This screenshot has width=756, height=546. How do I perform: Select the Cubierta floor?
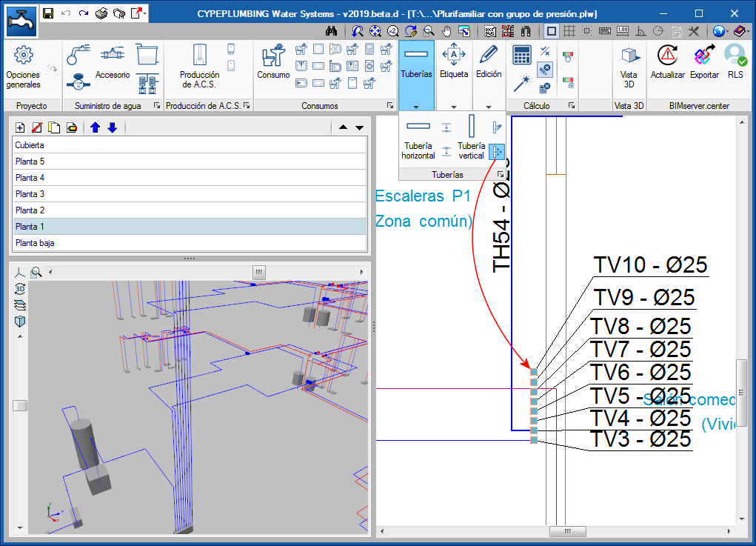[x=190, y=145]
